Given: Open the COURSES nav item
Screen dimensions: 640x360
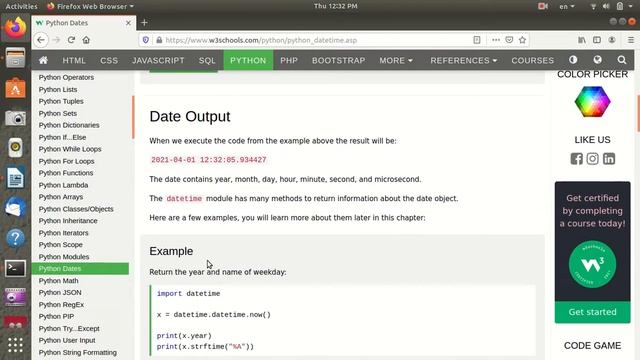Looking at the screenshot, I should [532, 60].
